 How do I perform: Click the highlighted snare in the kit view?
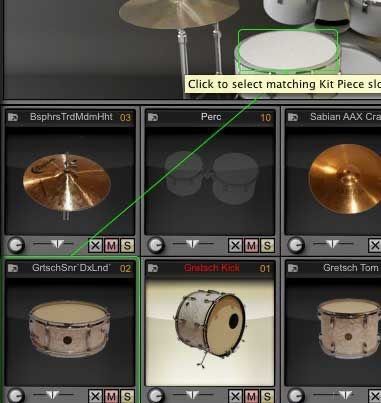[x=288, y=51]
